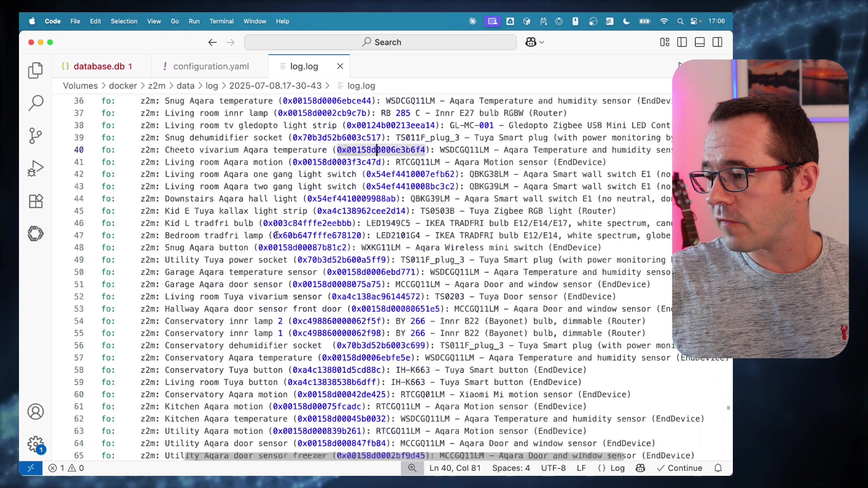Open the Explorer view in the activity bar

coord(35,70)
